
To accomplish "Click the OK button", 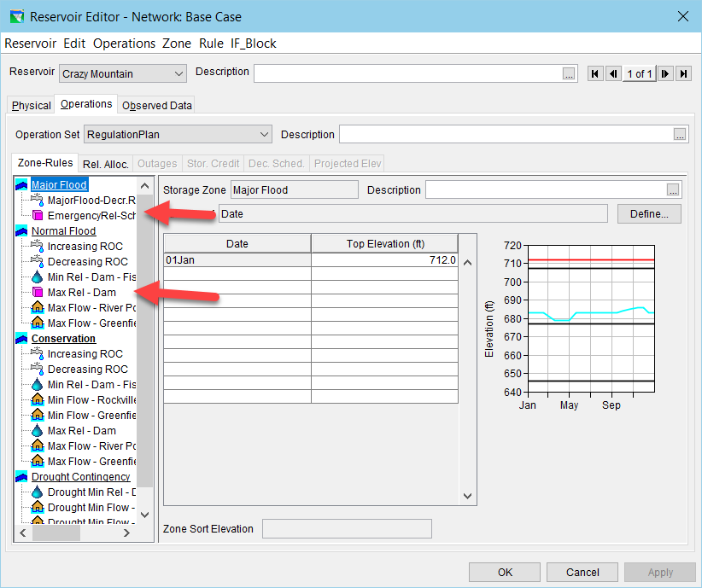I will (505, 573).
